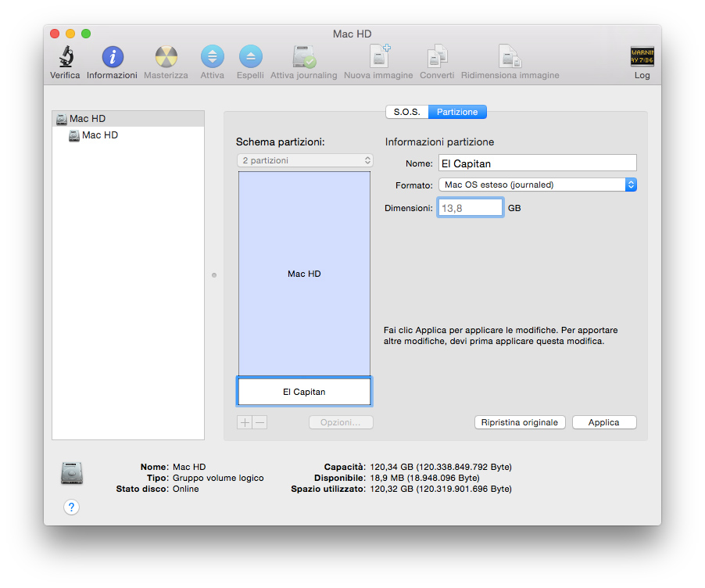
Task: Click the Nome text field
Action: (537, 163)
